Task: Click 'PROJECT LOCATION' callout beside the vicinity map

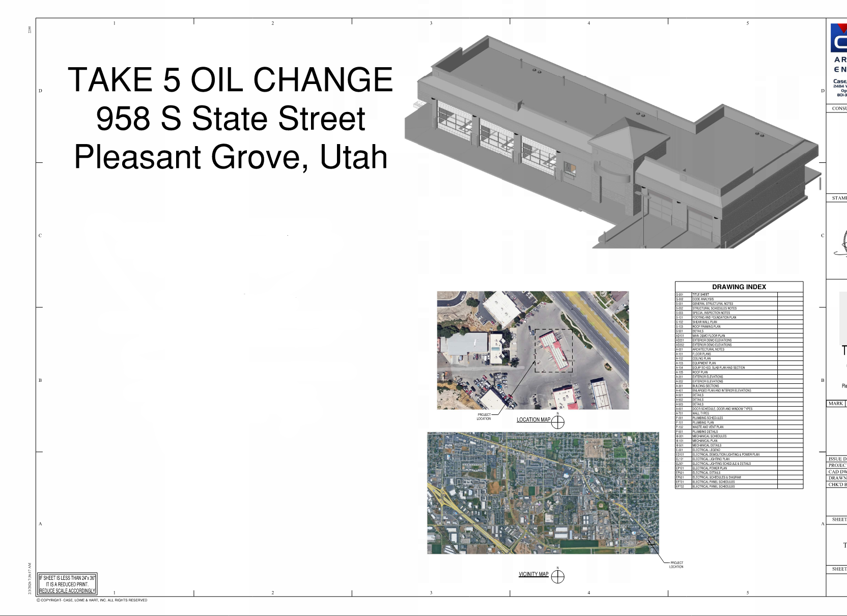Action: (676, 565)
